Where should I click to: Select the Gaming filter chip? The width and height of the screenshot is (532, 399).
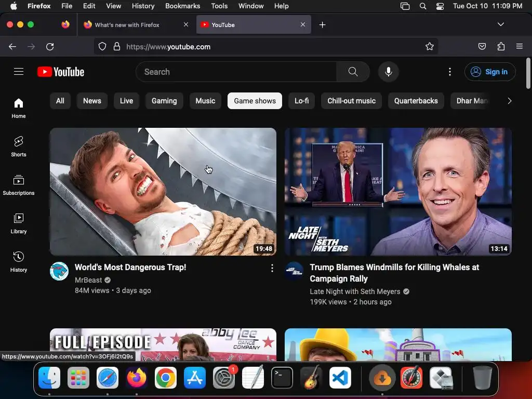(x=164, y=101)
